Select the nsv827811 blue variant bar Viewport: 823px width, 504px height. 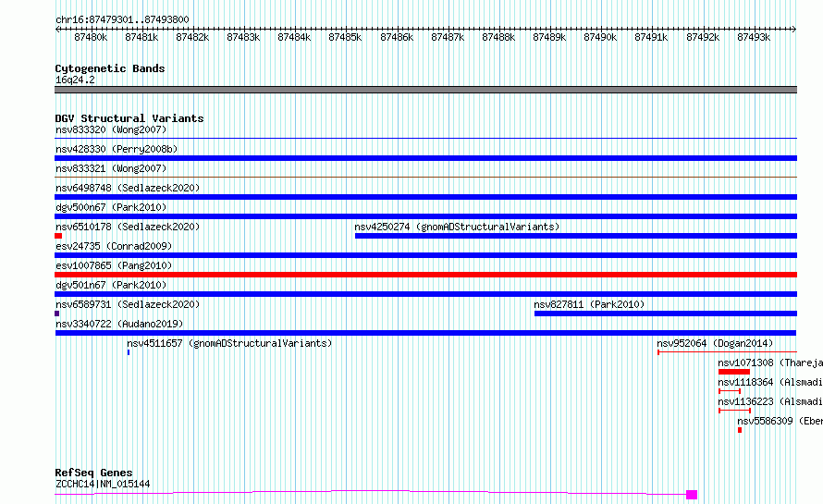666,313
